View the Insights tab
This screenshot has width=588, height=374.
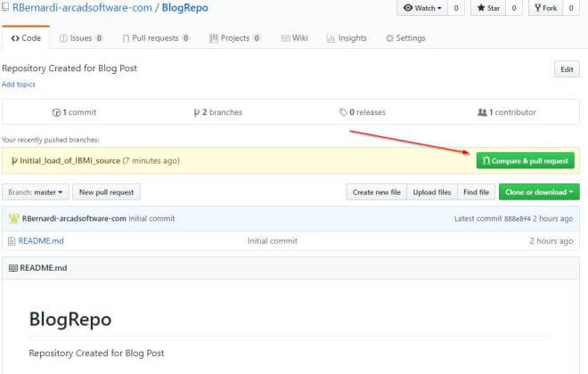[x=347, y=38]
